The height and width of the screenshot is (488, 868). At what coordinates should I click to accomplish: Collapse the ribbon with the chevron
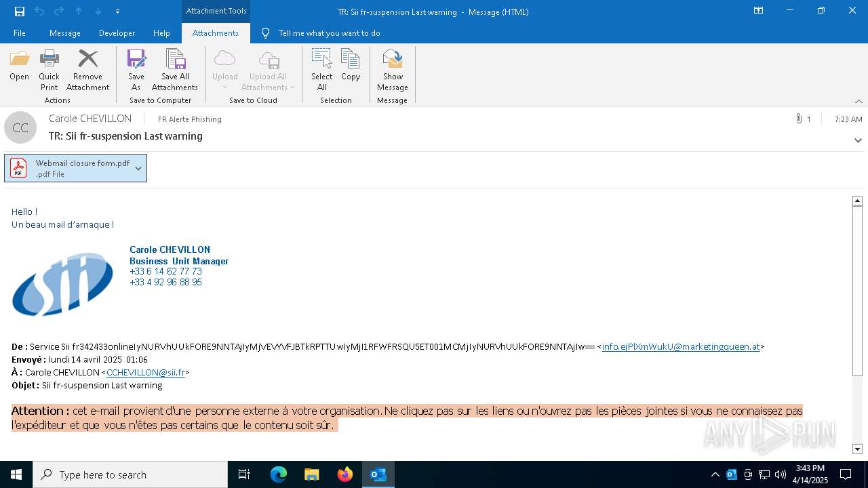coord(859,101)
